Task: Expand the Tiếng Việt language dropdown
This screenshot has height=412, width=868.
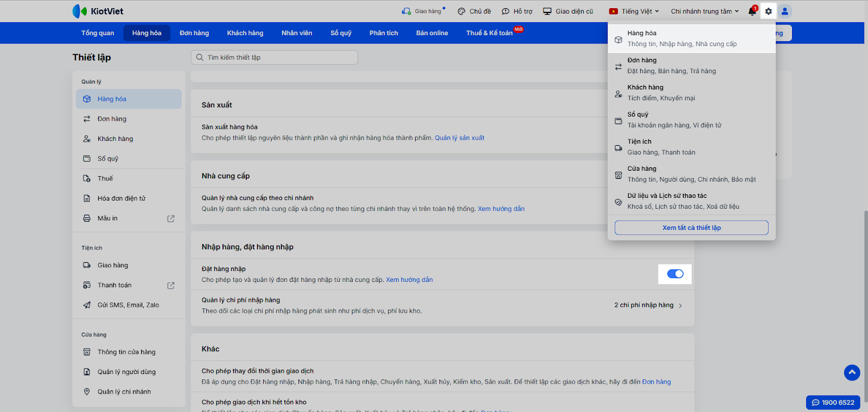Action: click(x=634, y=11)
